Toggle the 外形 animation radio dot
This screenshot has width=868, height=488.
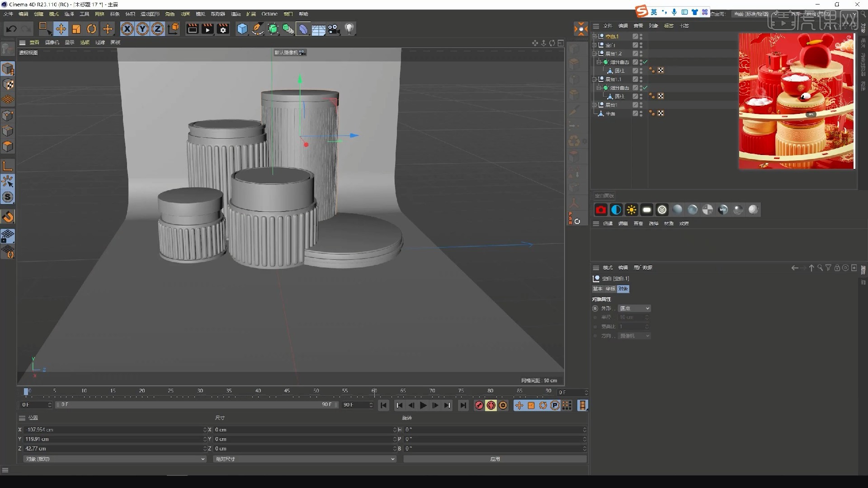pos(595,309)
